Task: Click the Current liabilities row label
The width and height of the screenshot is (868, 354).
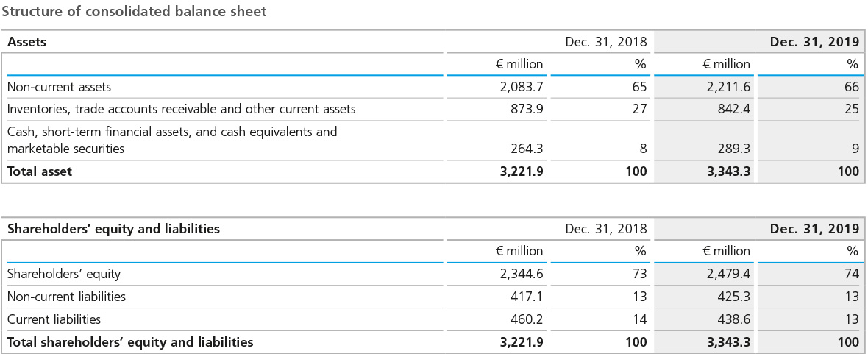Action: pos(54,319)
